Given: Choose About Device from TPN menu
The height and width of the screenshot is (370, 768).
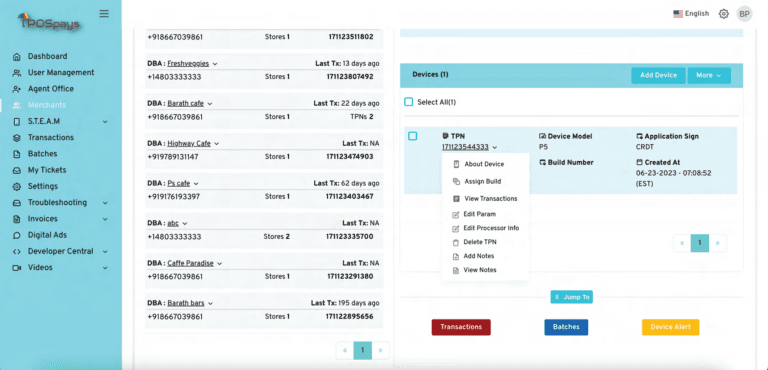Looking at the screenshot, I should 484,164.
